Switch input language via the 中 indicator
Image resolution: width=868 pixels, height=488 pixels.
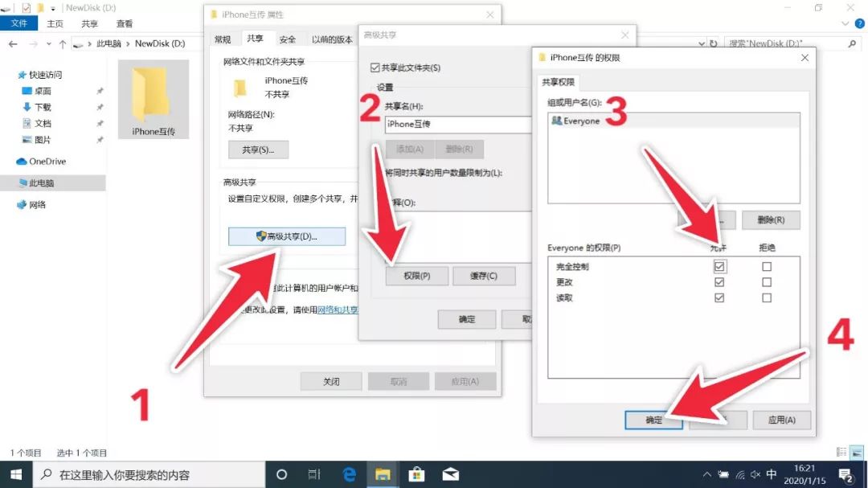pyautogui.click(x=773, y=474)
